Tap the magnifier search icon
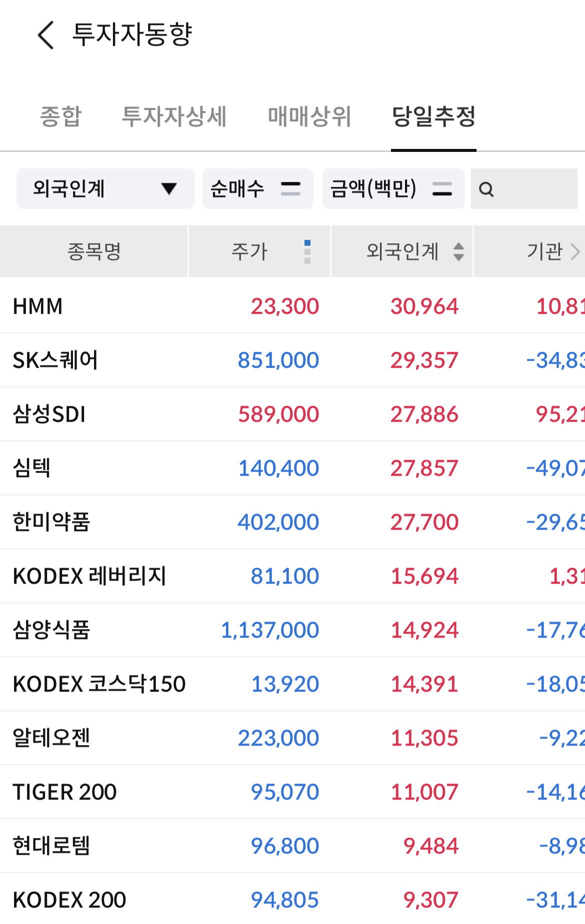This screenshot has height=924, width=585. (x=486, y=189)
